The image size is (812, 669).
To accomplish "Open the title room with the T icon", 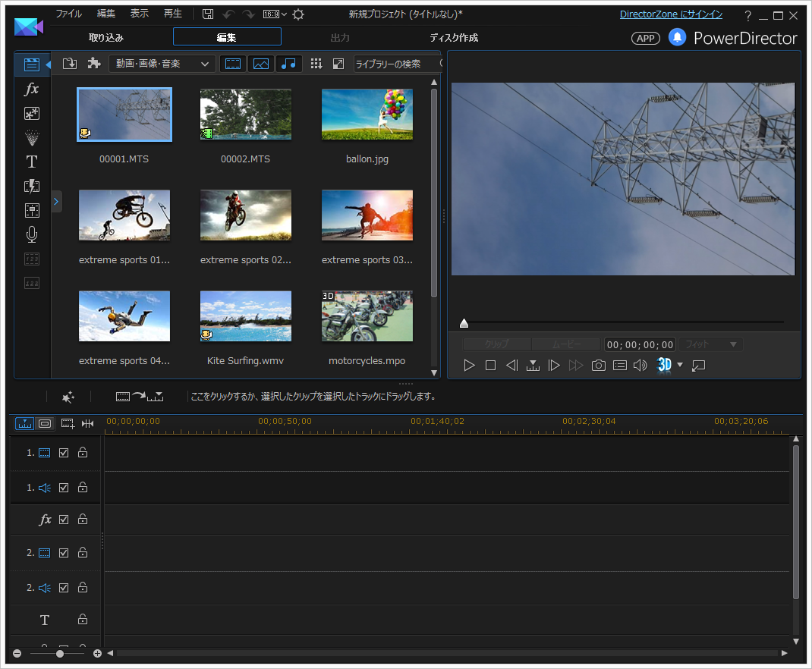I will click(31, 161).
